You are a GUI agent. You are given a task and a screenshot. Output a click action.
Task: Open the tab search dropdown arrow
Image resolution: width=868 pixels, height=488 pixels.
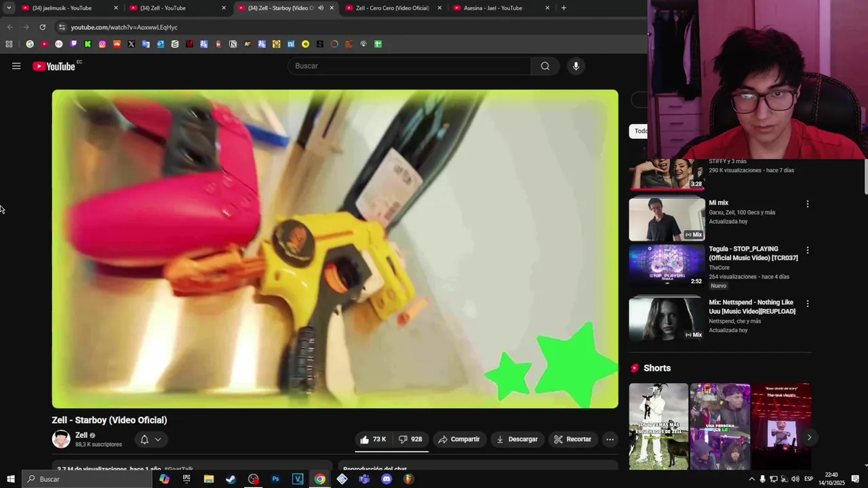click(9, 8)
